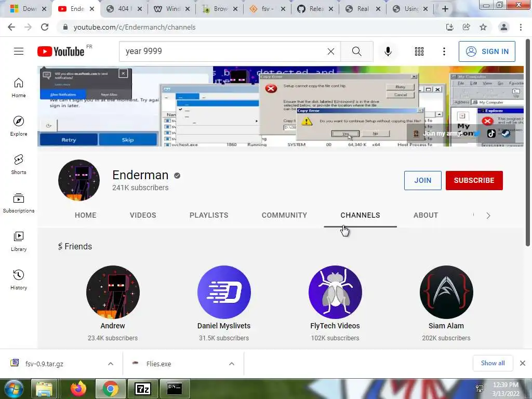Click the Enderman channel profile picture
532x399 pixels.
(79, 180)
